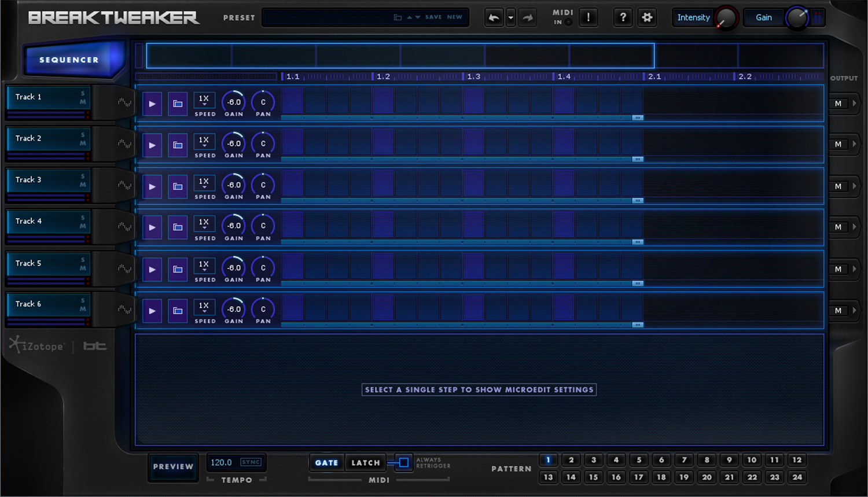Viewport: 868px width, 497px height.
Task: Open the folder icon to load Track 1 samples
Action: click(177, 104)
